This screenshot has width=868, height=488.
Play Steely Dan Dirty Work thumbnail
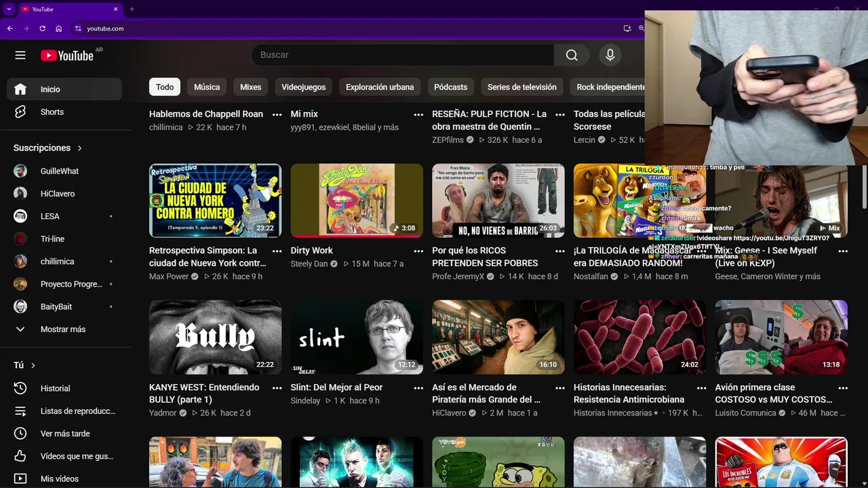(357, 201)
